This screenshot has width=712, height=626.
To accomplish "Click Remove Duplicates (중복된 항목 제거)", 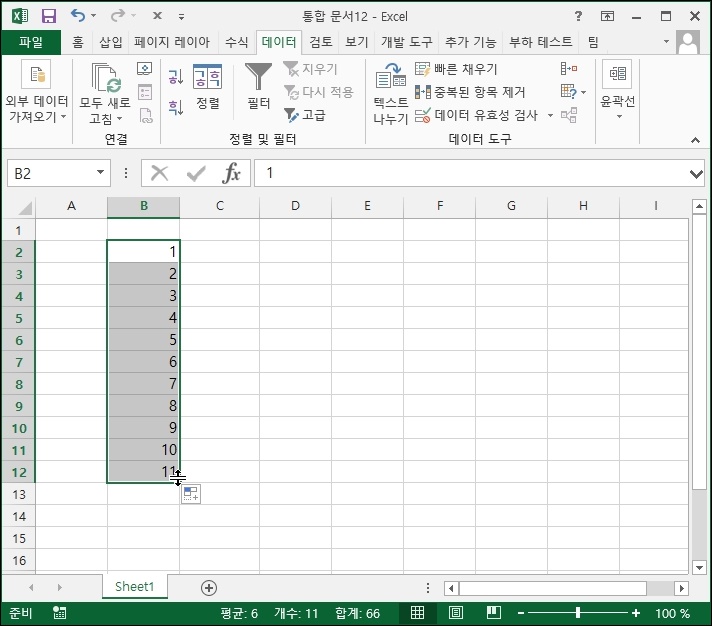I will 470,92.
